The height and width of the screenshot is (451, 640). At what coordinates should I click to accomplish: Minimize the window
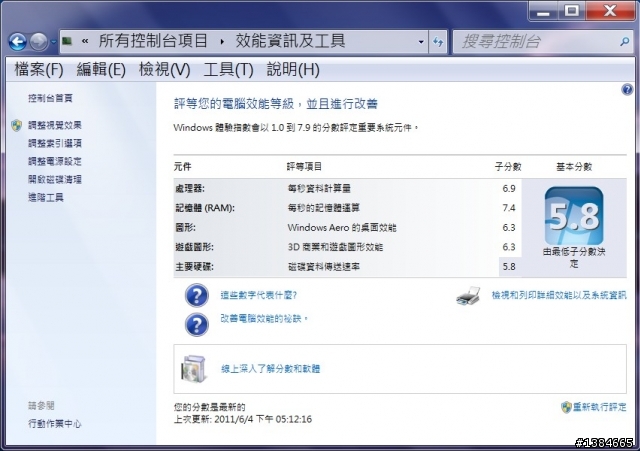(544, 11)
